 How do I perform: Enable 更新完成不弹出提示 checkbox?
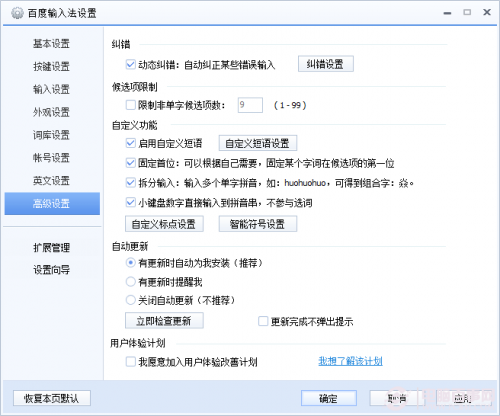coord(263,321)
